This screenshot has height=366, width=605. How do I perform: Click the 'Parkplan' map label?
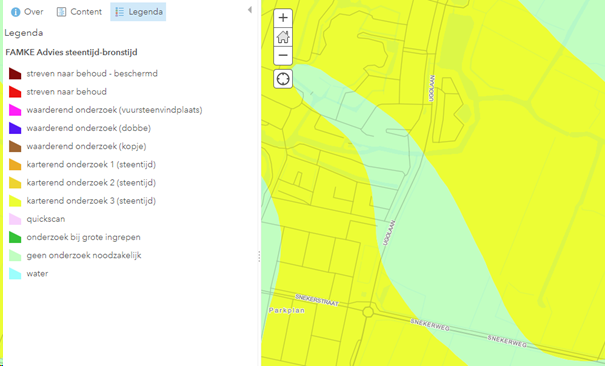coord(287,310)
